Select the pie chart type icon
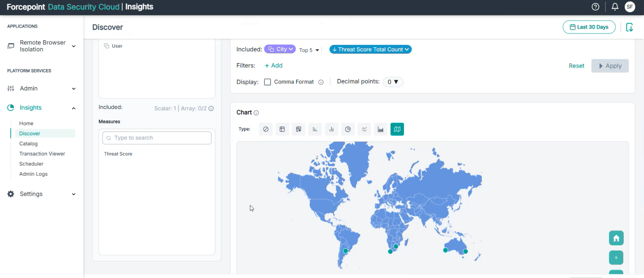Screen dimensions: 644x278 [348, 129]
